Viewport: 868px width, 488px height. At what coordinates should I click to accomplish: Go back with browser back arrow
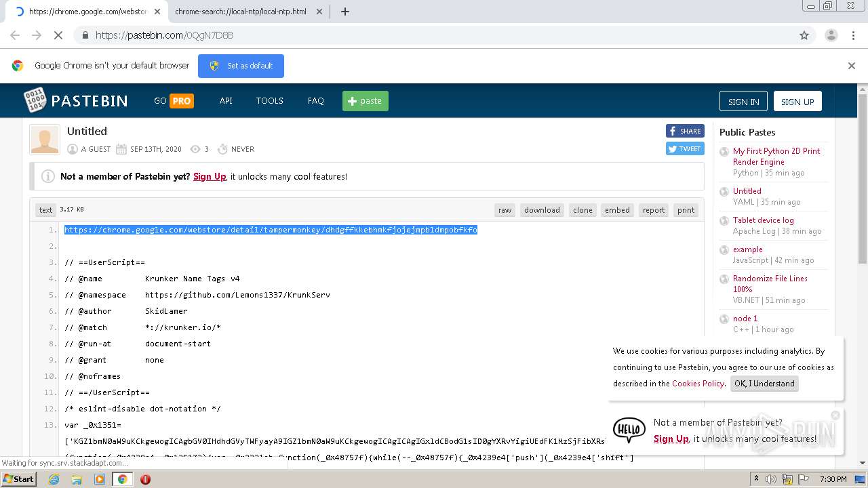pos(15,35)
